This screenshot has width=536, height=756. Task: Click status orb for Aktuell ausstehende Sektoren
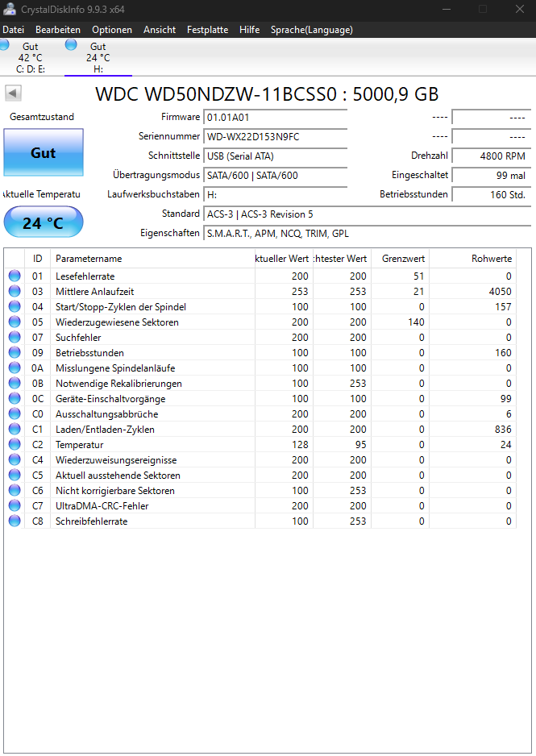pos(15,475)
